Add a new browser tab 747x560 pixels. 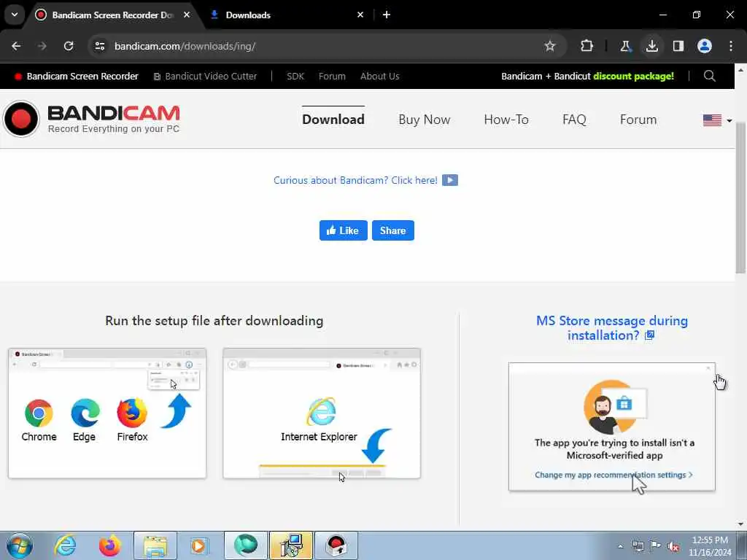point(387,15)
